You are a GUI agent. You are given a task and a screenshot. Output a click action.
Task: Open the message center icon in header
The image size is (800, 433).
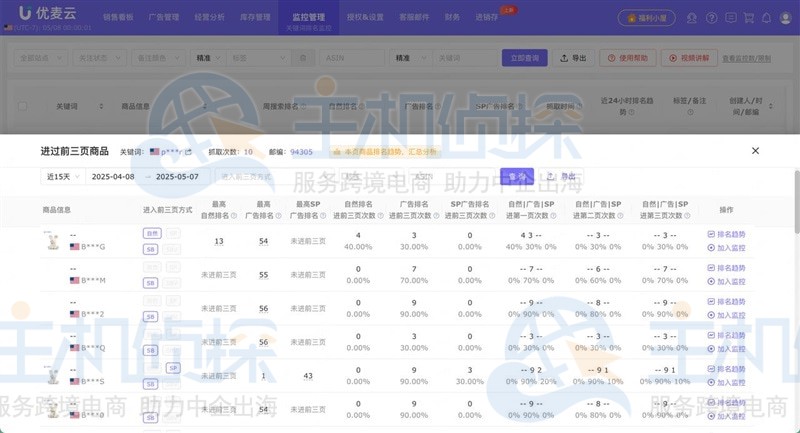pyautogui.click(x=731, y=18)
